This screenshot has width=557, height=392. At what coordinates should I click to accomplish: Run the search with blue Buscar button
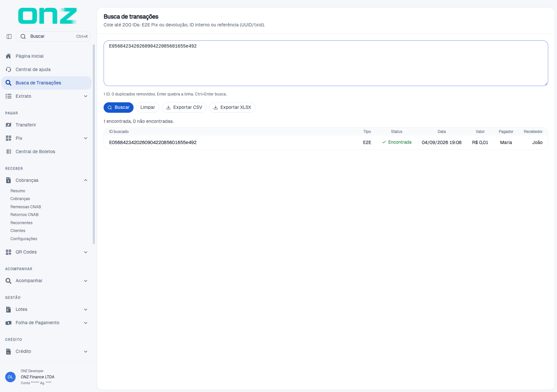pos(119,108)
